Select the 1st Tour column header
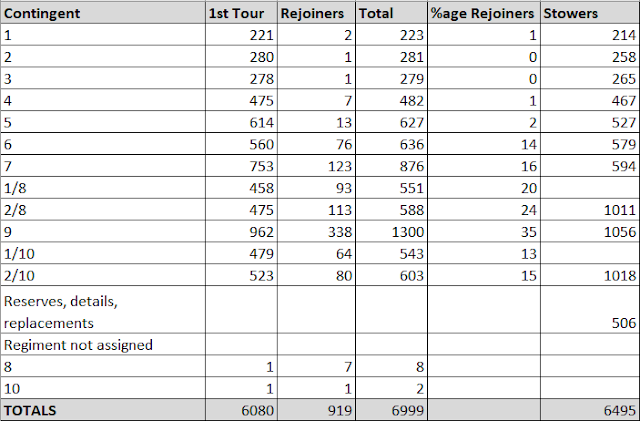640x421 pixels. point(241,13)
